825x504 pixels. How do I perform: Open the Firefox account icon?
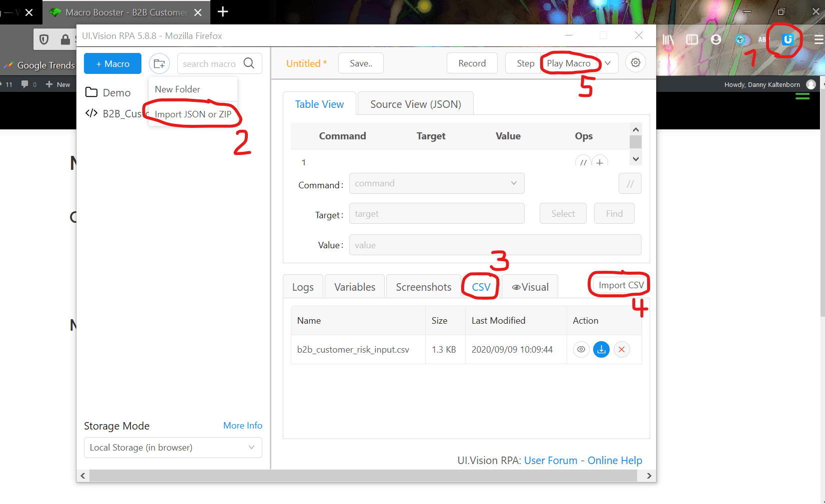click(x=716, y=39)
